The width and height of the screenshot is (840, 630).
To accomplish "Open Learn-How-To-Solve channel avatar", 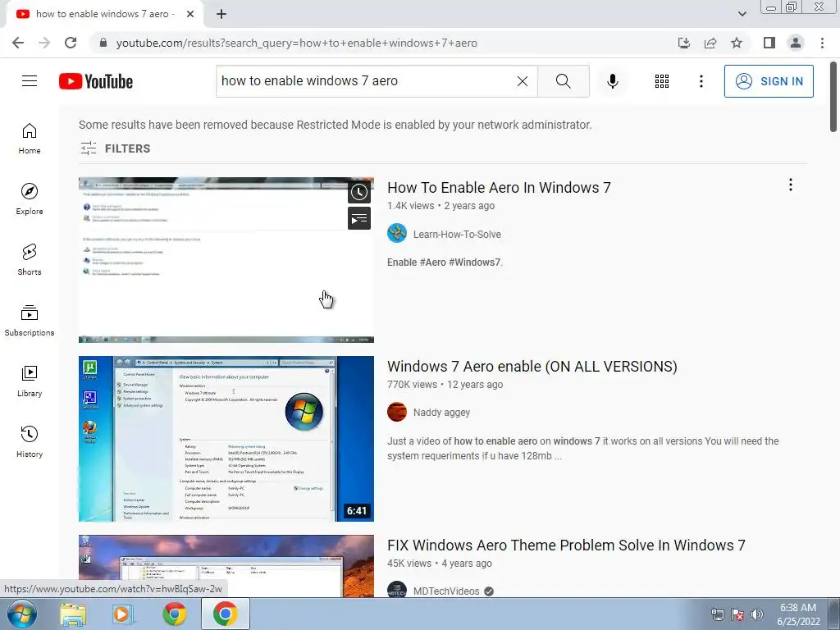I will (397, 234).
